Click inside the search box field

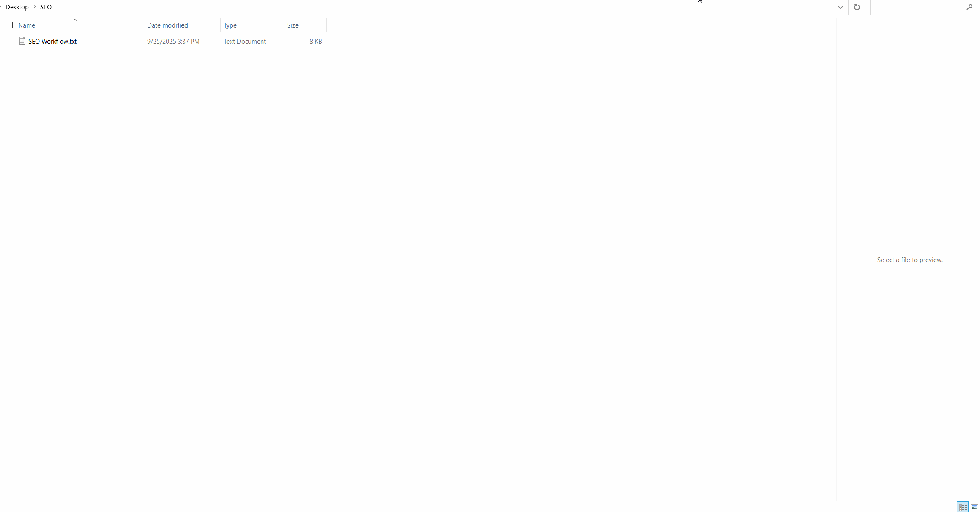click(916, 7)
